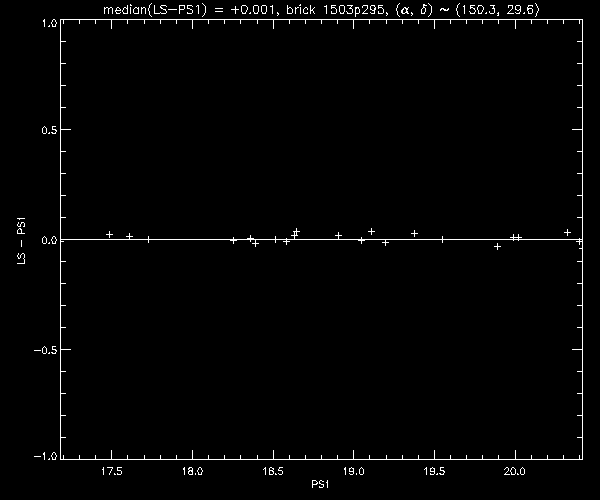
Task: Select the "PS1" horizontal axis label
Action: tap(320, 484)
